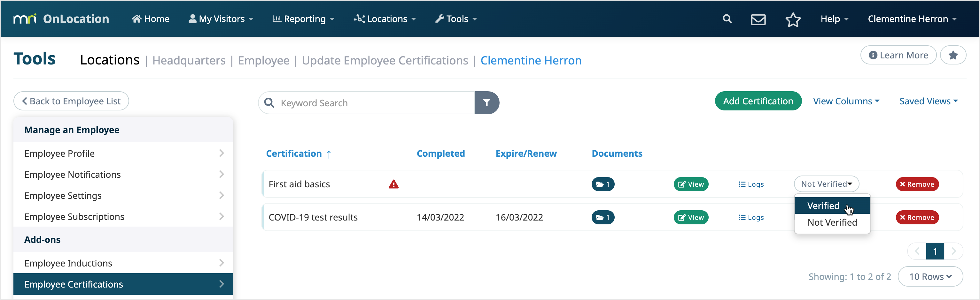The height and width of the screenshot is (300, 980).
Task: Click the Learn More button
Action: pos(898,55)
